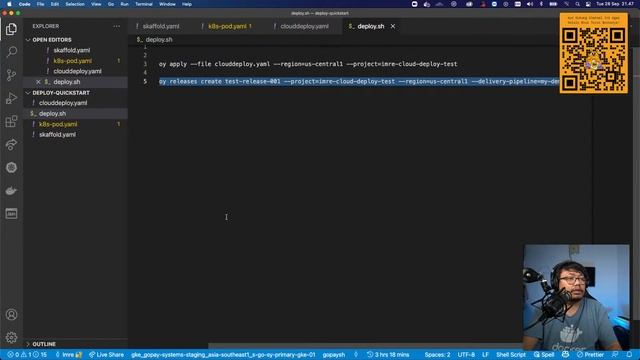Click the selected releases create command line
This screenshot has width=640, height=360.
[x=358, y=82]
